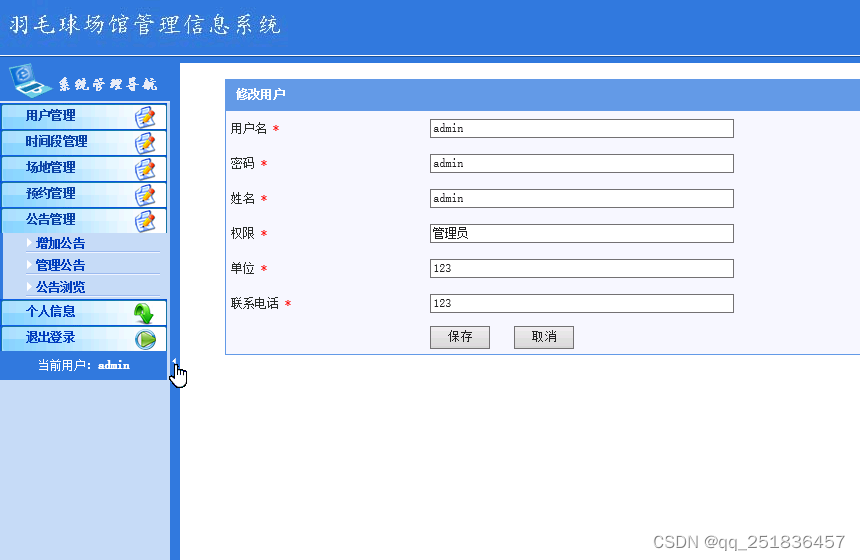The height and width of the screenshot is (560, 860).
Task: Click the green arrow icon beside 个人信息
Action: (x=144, y=313)
